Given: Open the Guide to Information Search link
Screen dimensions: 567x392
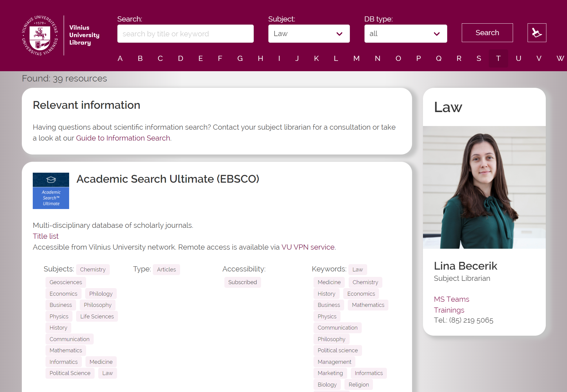Looking at the screenshot, I should 123,138.
